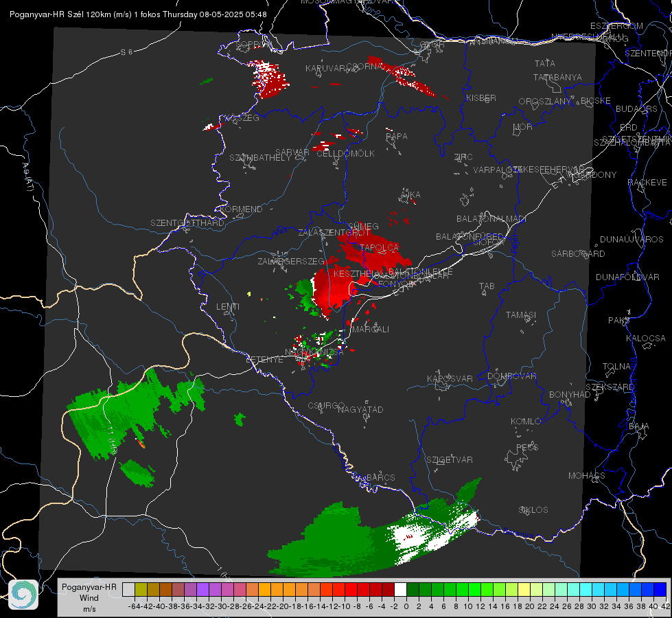Click the TAMASI town label
The width and height of the screenshot is (672, 618).
point(521,314)
